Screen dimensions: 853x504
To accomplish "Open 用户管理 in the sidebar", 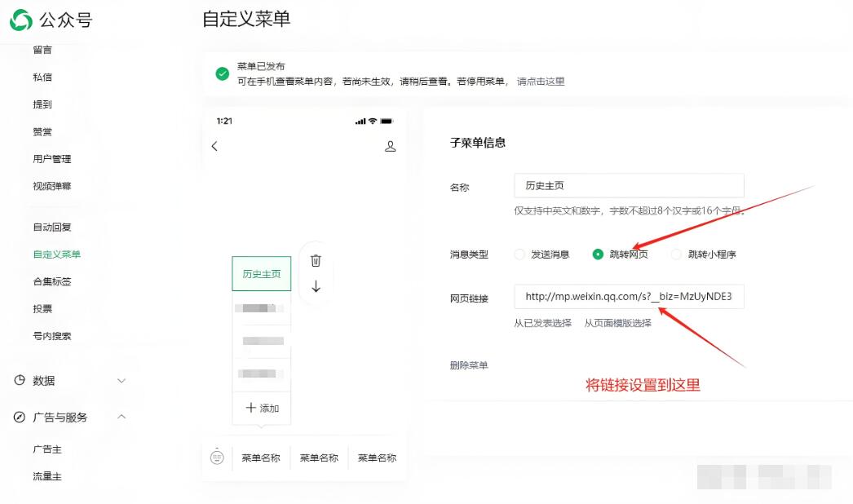I will [51, 159].
